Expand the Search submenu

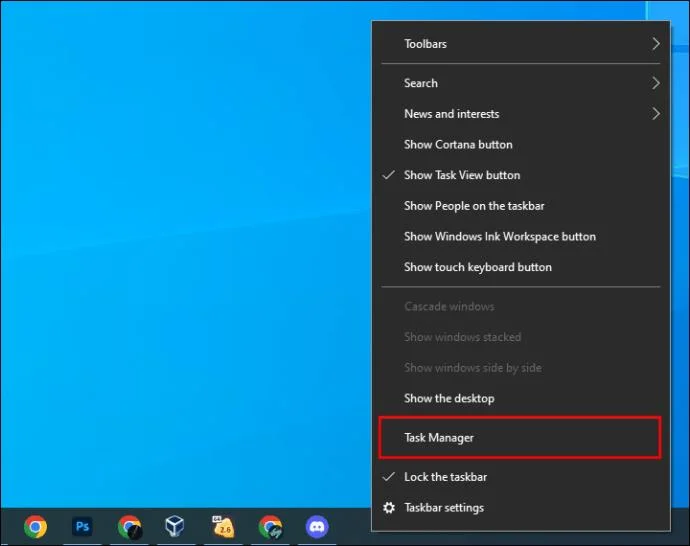[521, 83]
